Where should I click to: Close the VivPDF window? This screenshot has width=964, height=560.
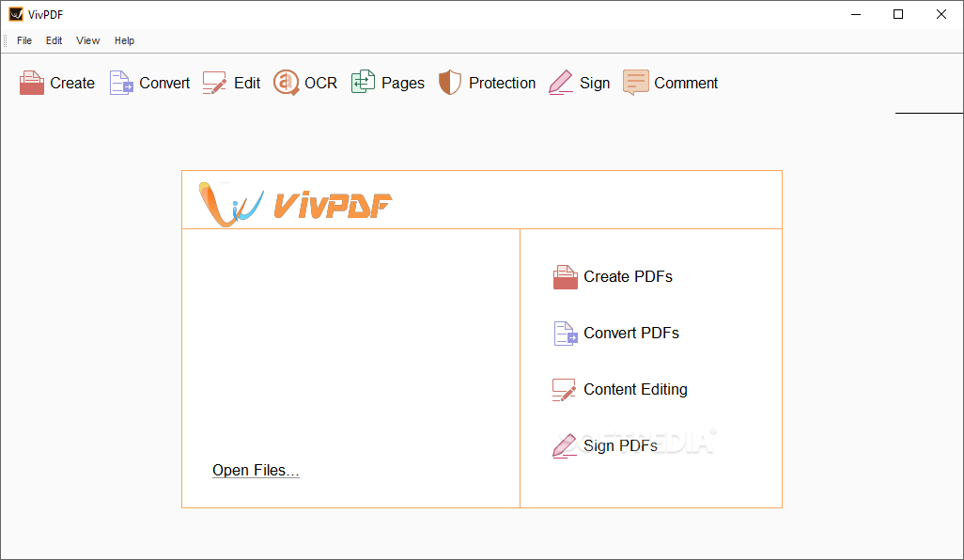(x=941, y=14)
